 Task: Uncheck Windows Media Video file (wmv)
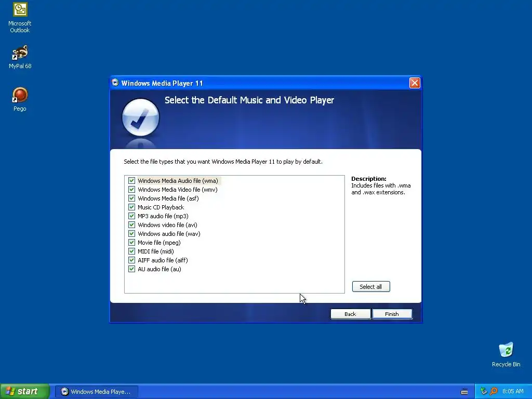[x=131, y=189]
